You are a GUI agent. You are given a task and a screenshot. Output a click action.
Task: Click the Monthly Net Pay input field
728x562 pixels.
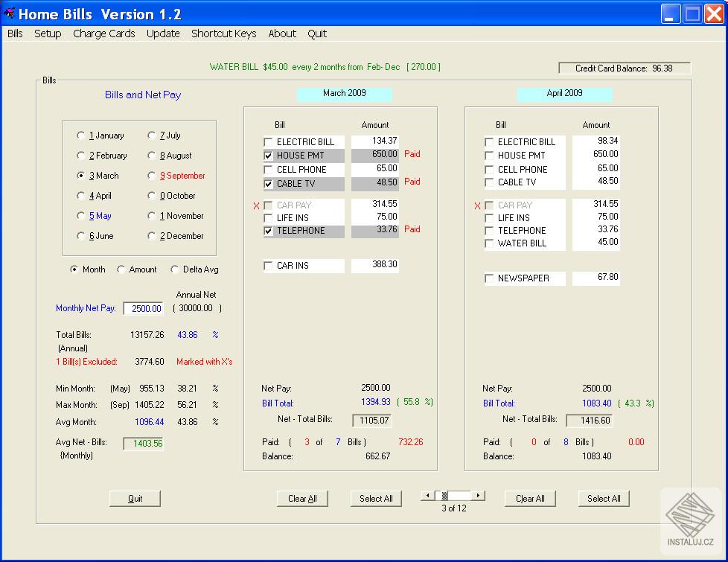pos(142,309)
